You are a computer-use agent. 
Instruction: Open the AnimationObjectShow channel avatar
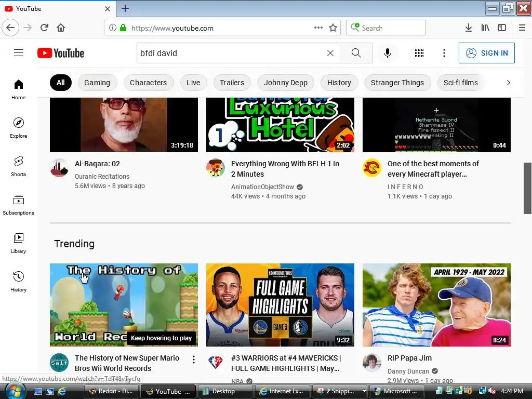216,168
